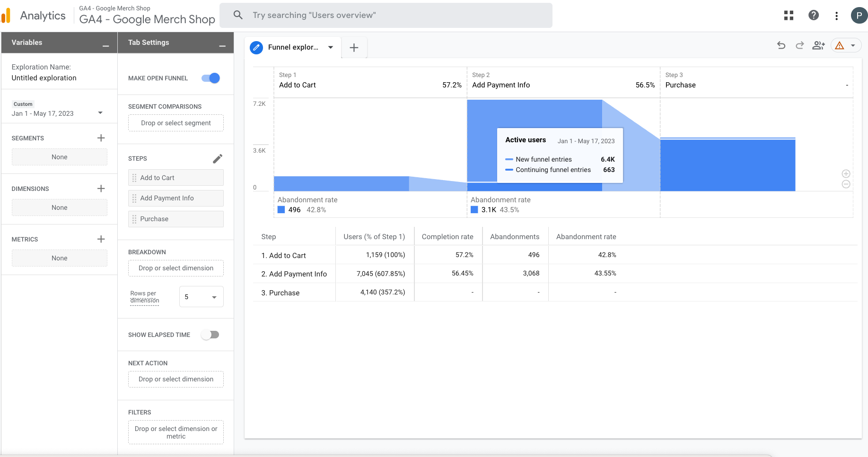The height and width of the screenshot is (457, 868).
Task: Redo the last change
Action: click(799, 45)
